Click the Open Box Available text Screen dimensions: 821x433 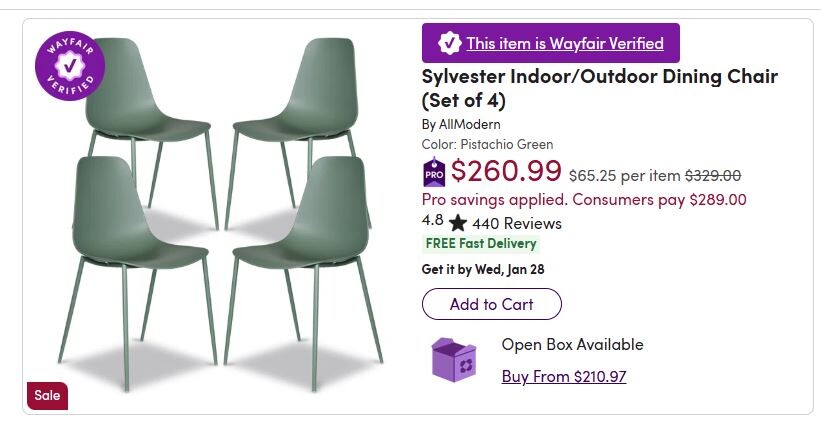click(572, 345)
